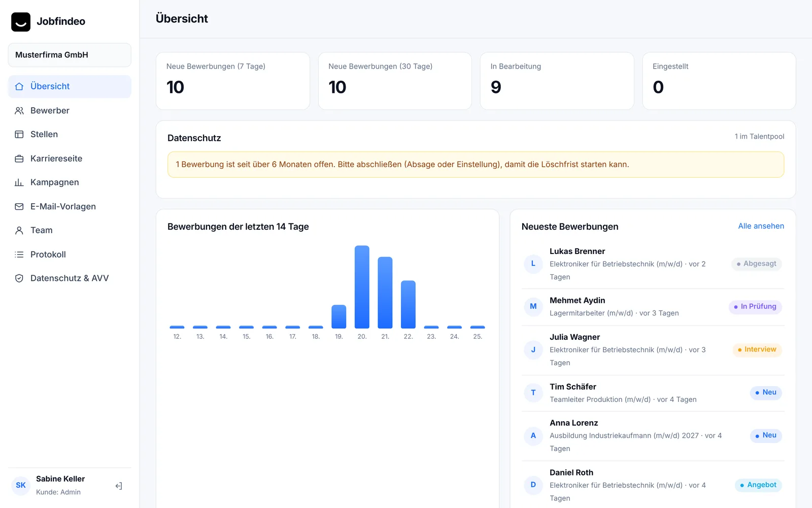Select the In Bearbeitung stat card
Screen dimensions: 812x508
point(557,81)
